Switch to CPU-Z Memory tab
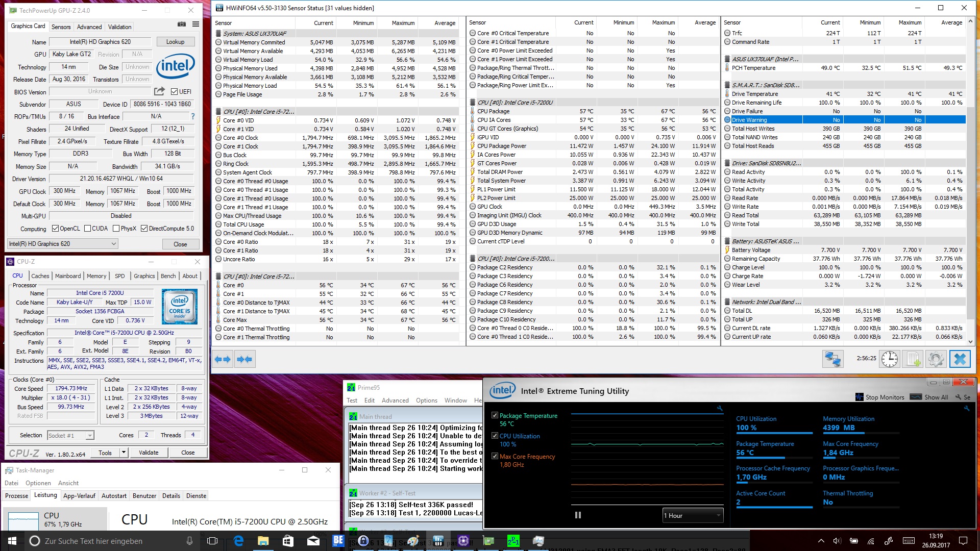Viewport: 980px width, 551px height. tap(96, 276)
